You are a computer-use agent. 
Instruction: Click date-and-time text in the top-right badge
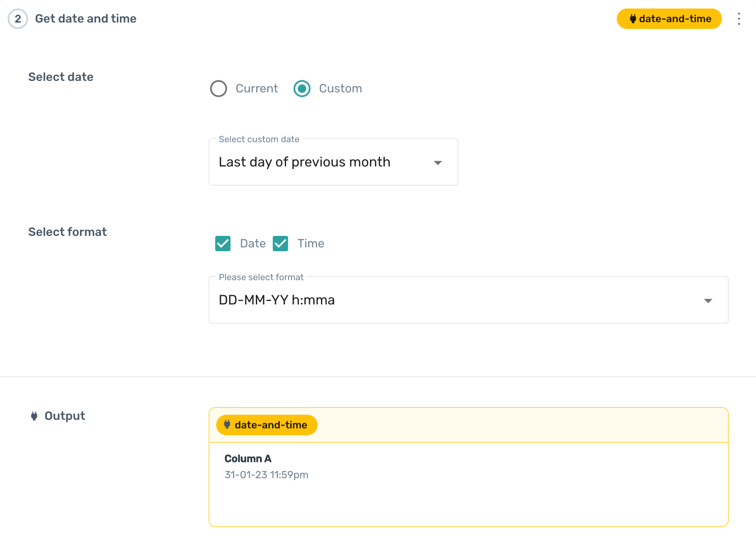click(x=675, y=19)
